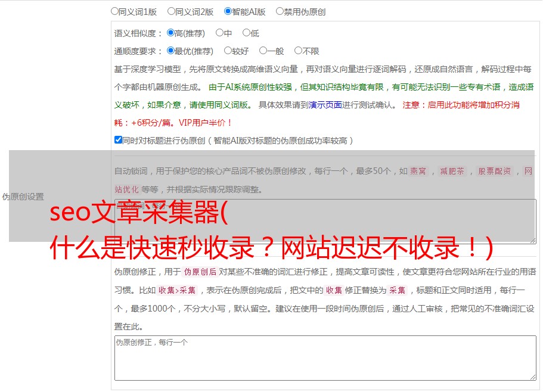Click the 伪原创后 highlighted tag
This screenshot has height=392, width=543.
(x=200, y=272)
